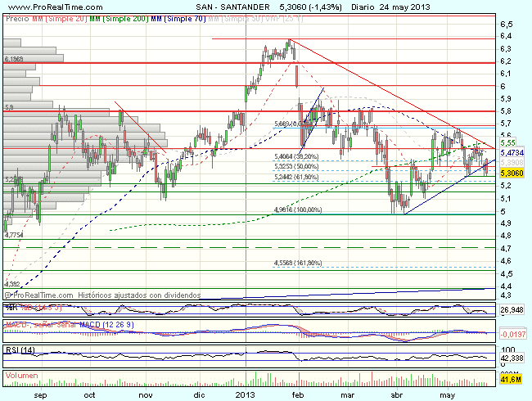Select the Volumen panel label
Image resolution: width=532 pixels, height=401 pixels.
coord(20,372)
